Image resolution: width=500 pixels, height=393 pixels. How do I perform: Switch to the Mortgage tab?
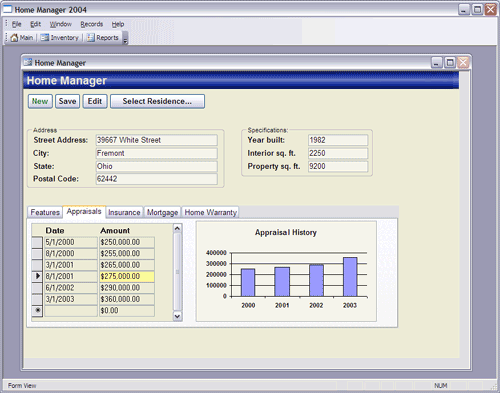tap(162, 212)
